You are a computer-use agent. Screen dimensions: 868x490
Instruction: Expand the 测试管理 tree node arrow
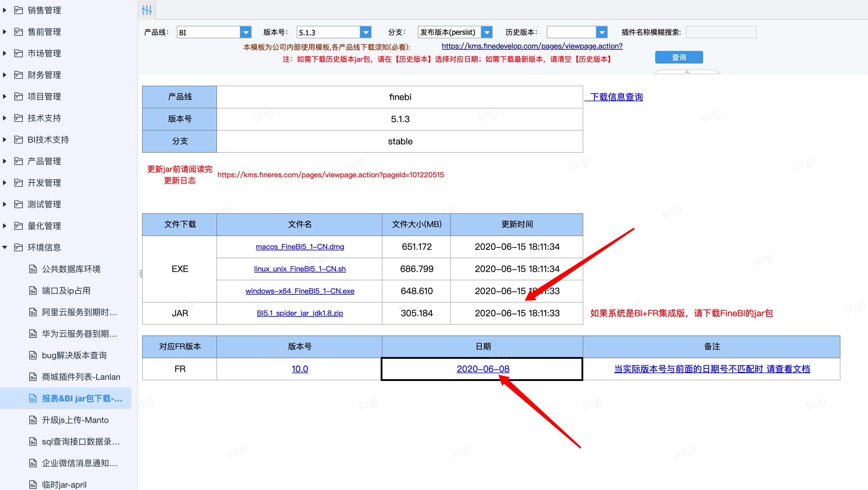click(x=5, y=204)
